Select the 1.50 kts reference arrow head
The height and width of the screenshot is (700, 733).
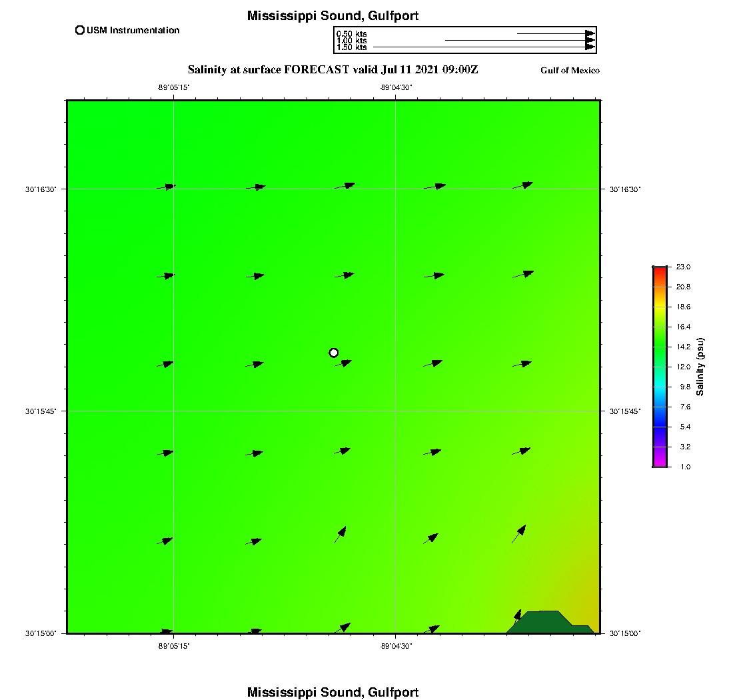click(590, 47)
